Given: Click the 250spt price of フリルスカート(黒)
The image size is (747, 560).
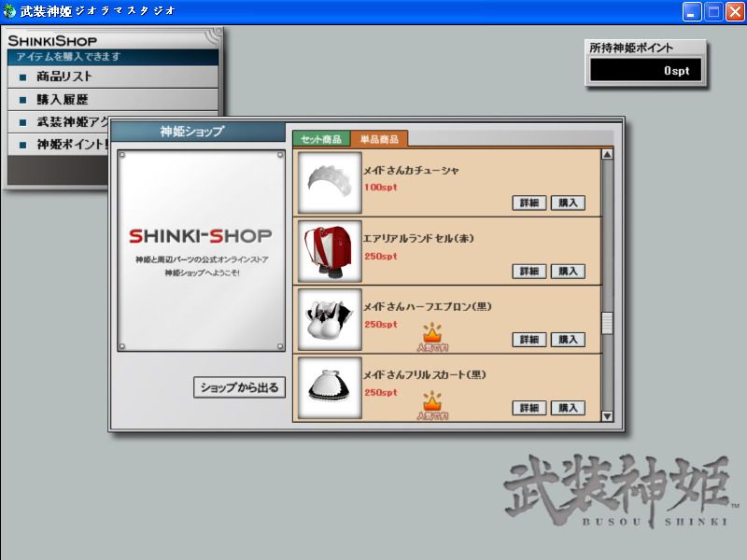Looking at the screenshot, I should (381, 393).
